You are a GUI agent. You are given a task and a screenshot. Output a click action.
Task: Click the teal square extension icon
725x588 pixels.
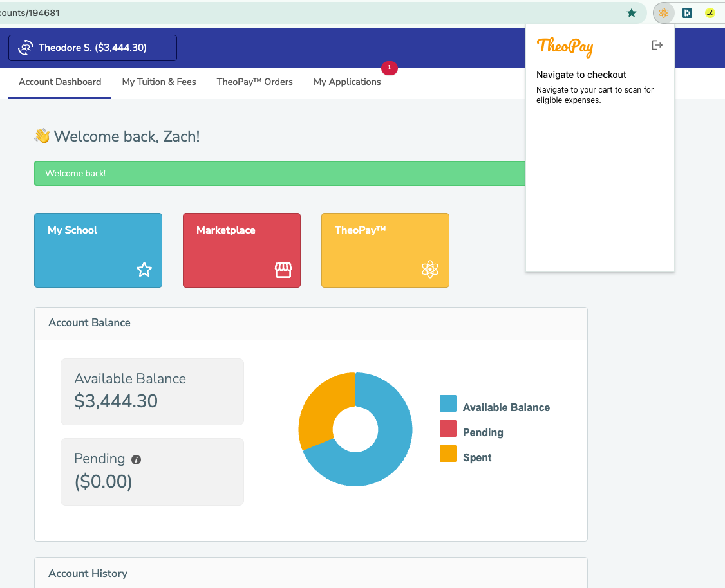(687, 13)
